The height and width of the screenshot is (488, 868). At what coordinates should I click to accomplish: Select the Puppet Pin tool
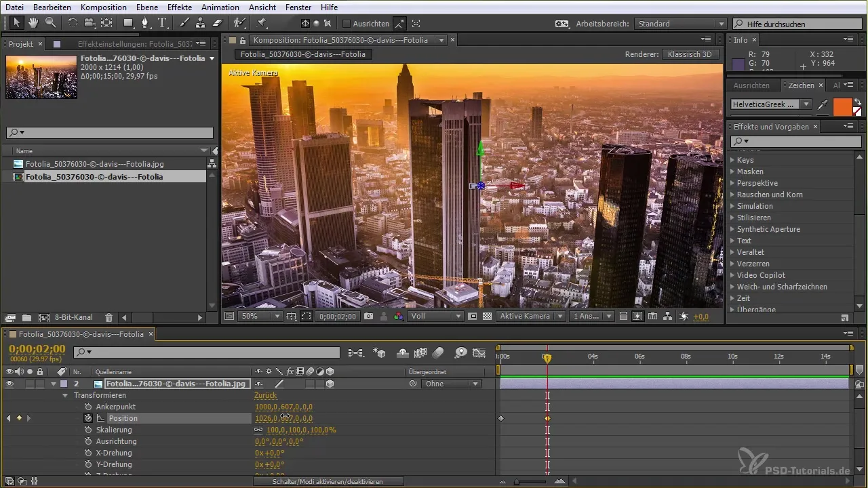point(262,22)
